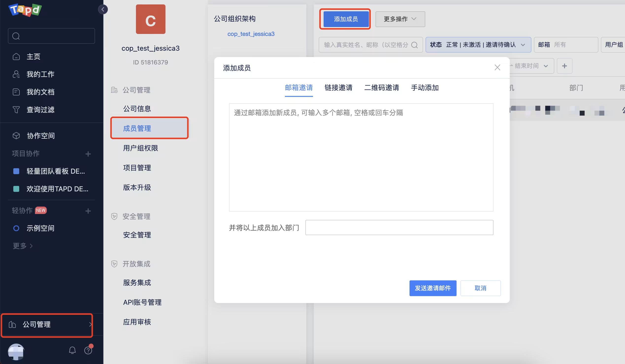This screenshot has height=364, width=625.
Task: Switch to the 手动添加 tab
Action: click(425, 88)
